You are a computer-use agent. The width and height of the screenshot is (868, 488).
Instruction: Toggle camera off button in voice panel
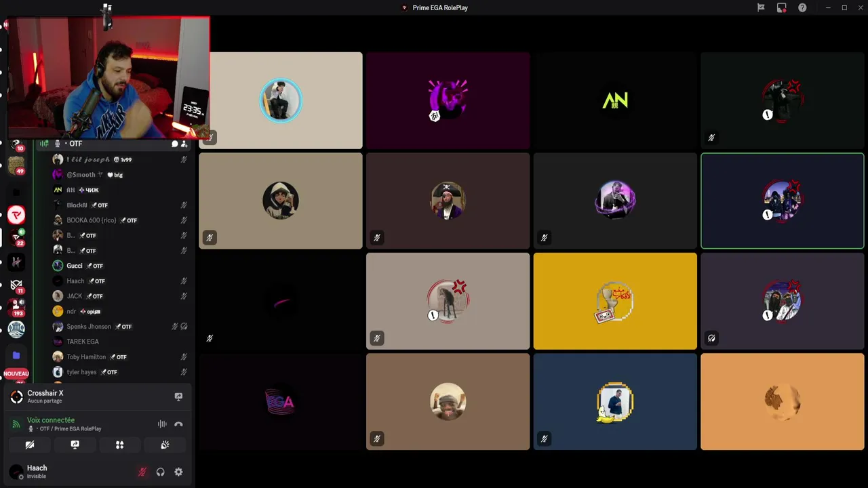(30, 445)
